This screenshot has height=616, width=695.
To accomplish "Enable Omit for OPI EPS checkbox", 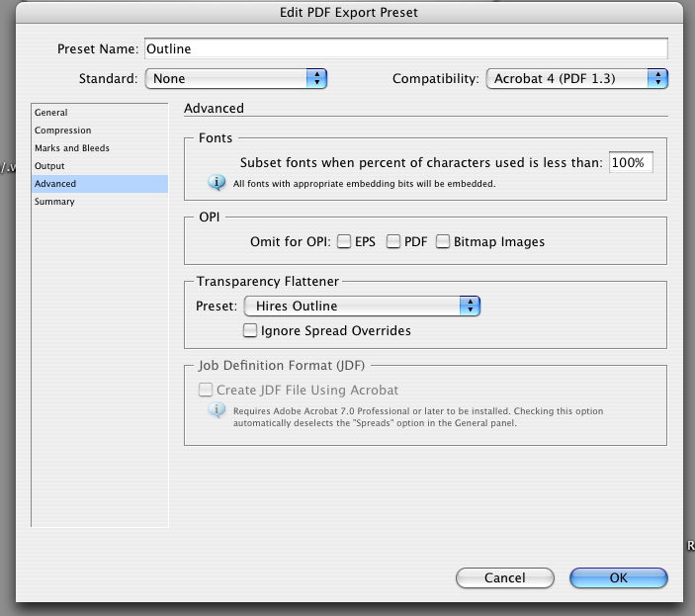I will click(x=344, y=241).
